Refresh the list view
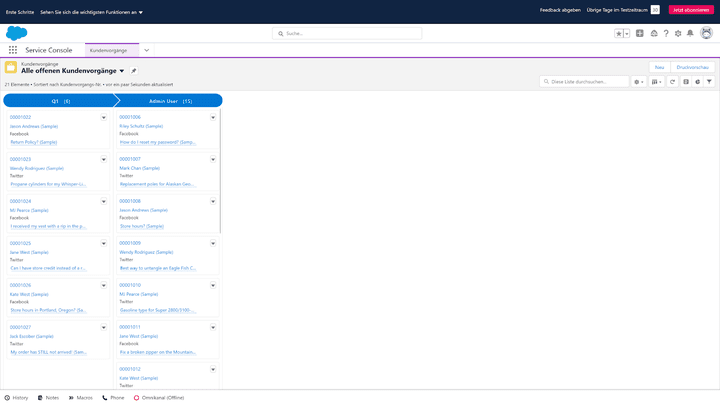The width and height of the screenshot is (720, 405). (x=672, y=81)
